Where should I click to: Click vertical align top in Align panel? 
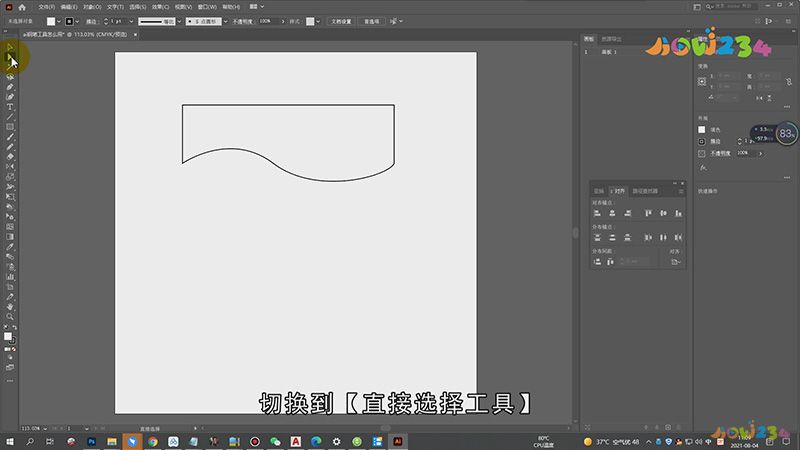click(x=648, y=213)
